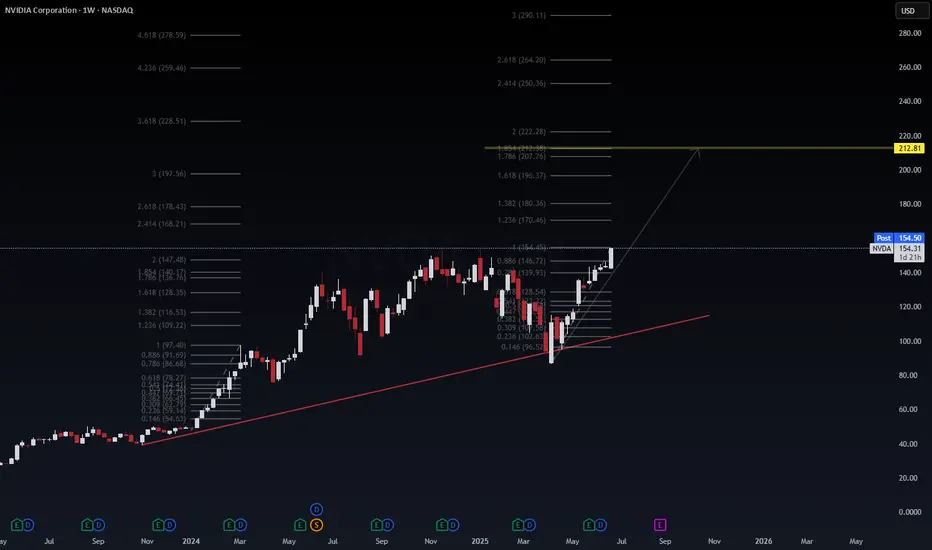Click the Fib label 1.382 (180.36)

(521, 203)
